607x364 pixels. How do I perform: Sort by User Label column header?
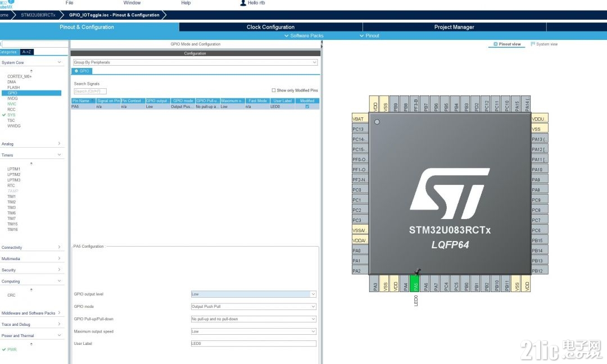(x=282, y=101)
